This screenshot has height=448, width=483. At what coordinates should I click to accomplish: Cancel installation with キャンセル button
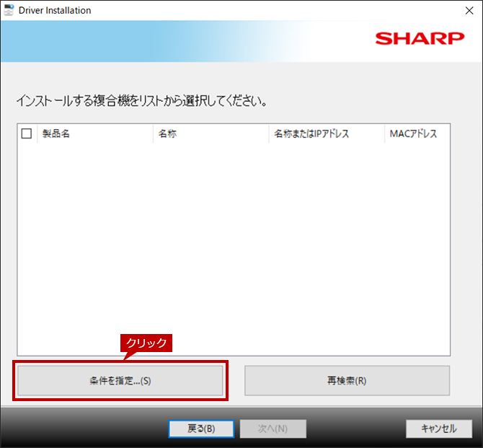coord(439,429)
